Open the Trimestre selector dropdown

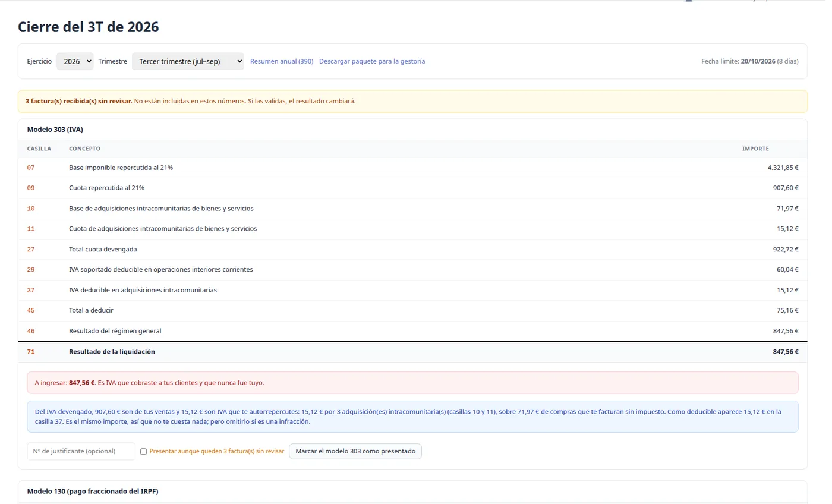click(x=188, y=61)
